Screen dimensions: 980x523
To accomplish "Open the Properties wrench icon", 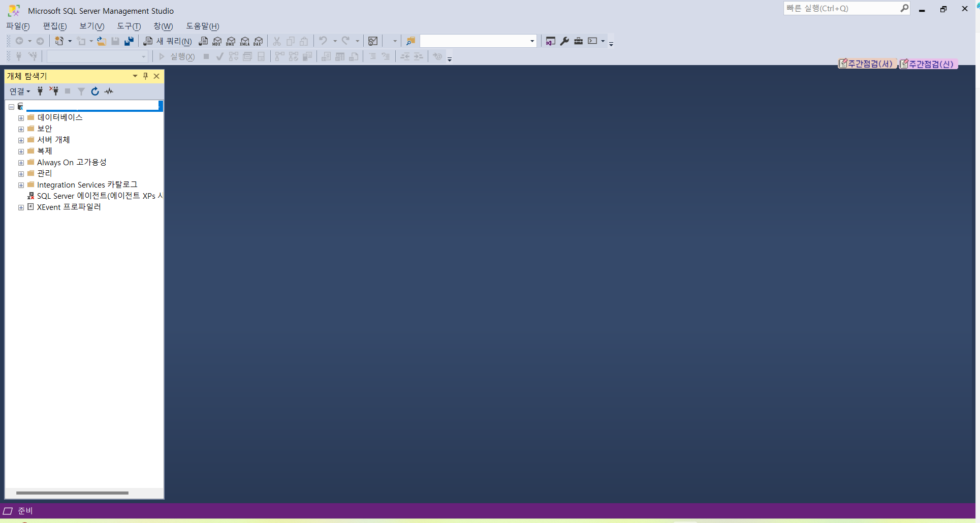I will 564,41.
